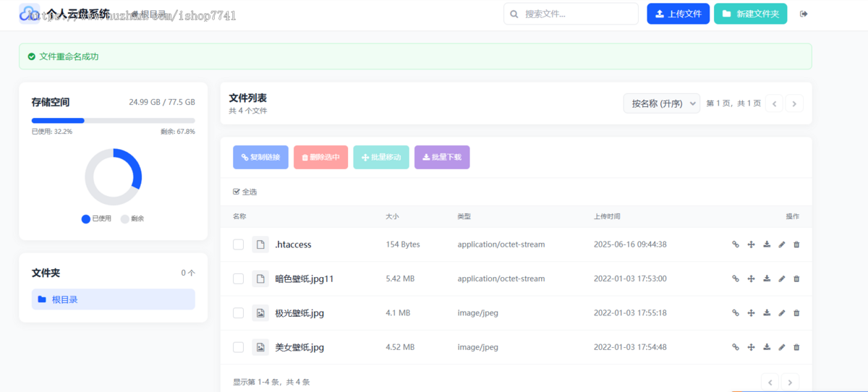Click 24.99 GB / 77.5 GB storage text

coord(162,102)
